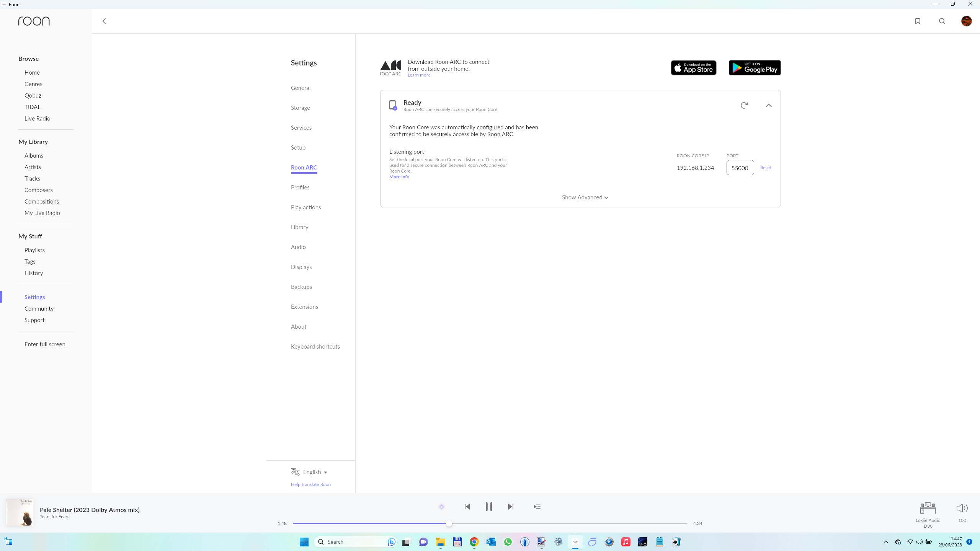Expand Show Advanced options
This screenshot has width=980, height=551.
pos(585,197)
